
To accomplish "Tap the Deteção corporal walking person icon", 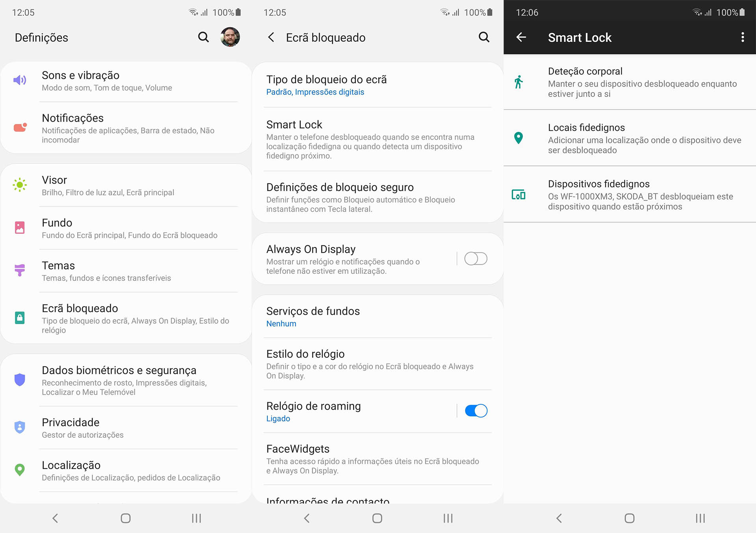I will click(x=519, y=82).
